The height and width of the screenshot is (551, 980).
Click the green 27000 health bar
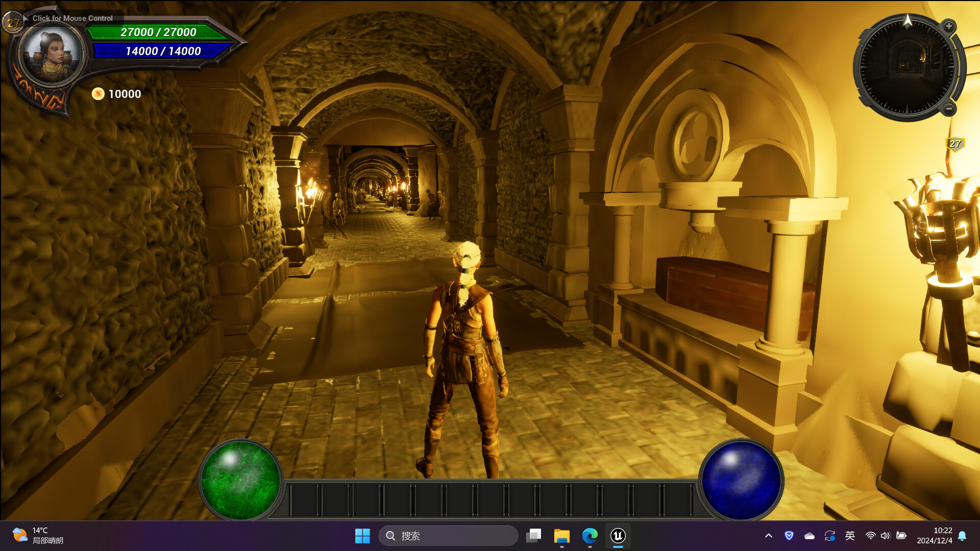click(x=158, y=32)
